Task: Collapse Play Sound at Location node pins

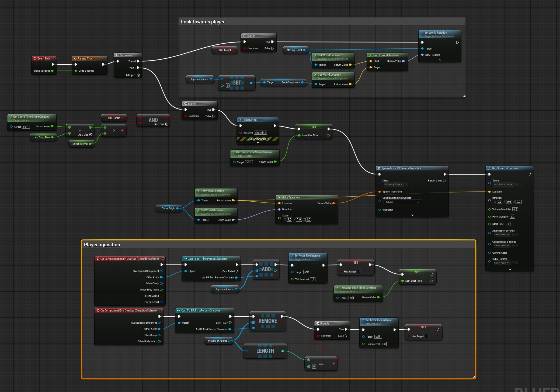Action: click(x=510, y=269)
